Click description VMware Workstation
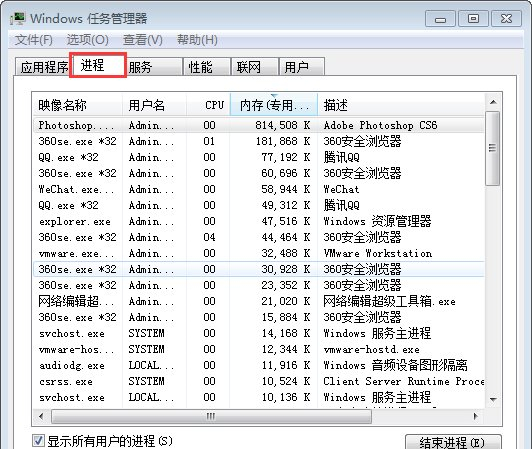 pyautogui.click(x=378, y=253)
